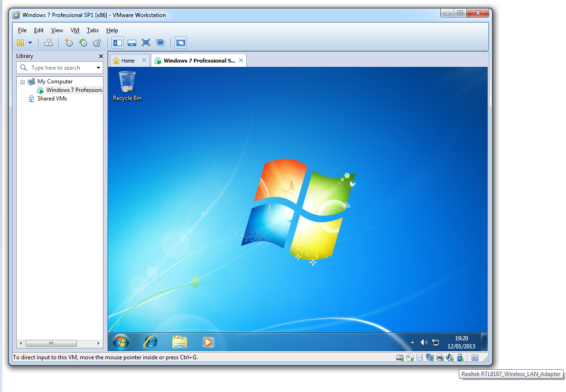Open the library search filter dropdown
Image resolution: width=566 pixels, height=392 pixels.
99,68
